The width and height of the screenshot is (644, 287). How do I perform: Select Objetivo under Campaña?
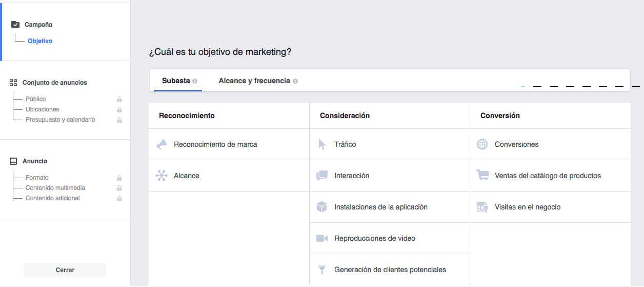pos(40,41)
